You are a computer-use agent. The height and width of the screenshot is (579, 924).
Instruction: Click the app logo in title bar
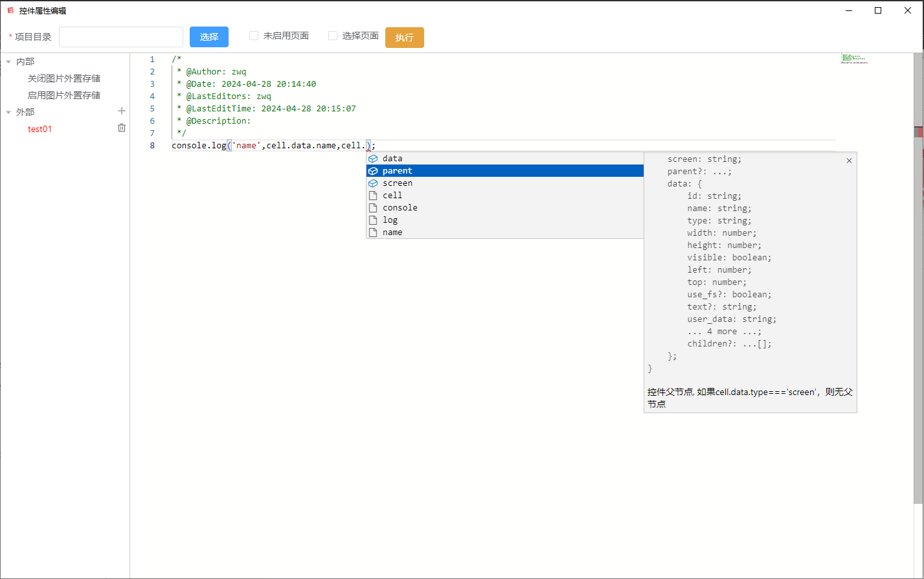10,10
